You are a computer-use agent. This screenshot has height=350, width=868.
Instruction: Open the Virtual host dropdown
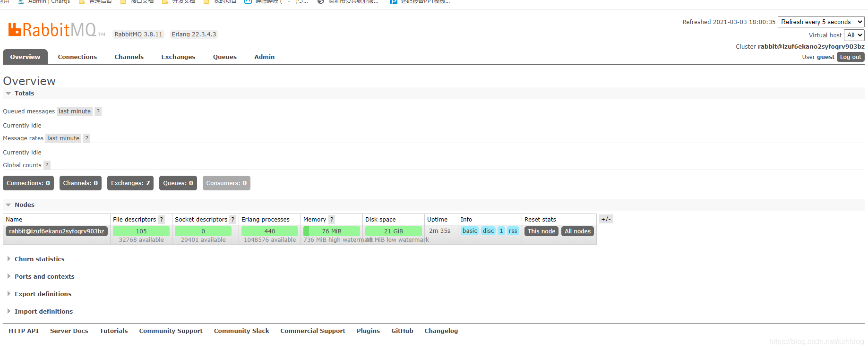(854, 35)
